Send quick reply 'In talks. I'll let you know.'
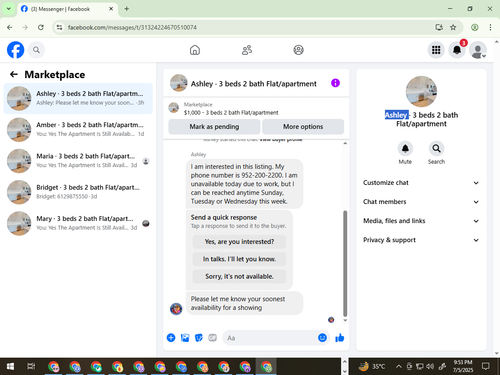 [x=239, y=259]
